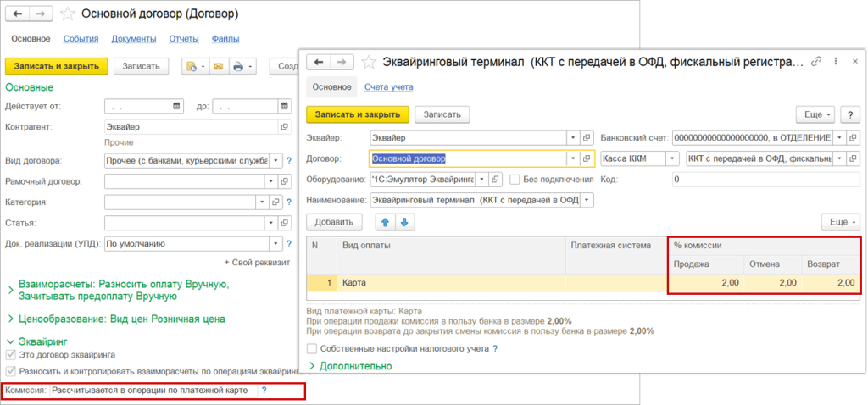
Task: Open the 'Касса ККМ' dropdown
Action: tap(673, 158)
